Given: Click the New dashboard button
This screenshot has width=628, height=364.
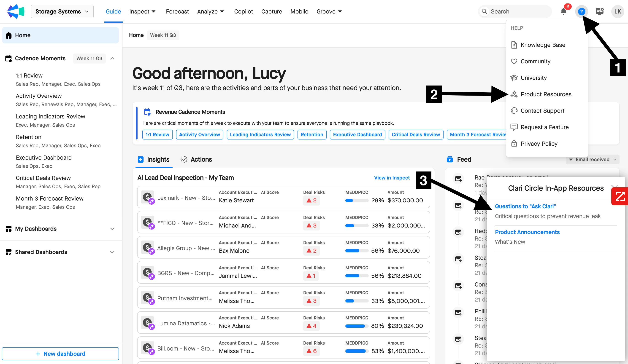Looking at the screenshot, I should point(60,353).
